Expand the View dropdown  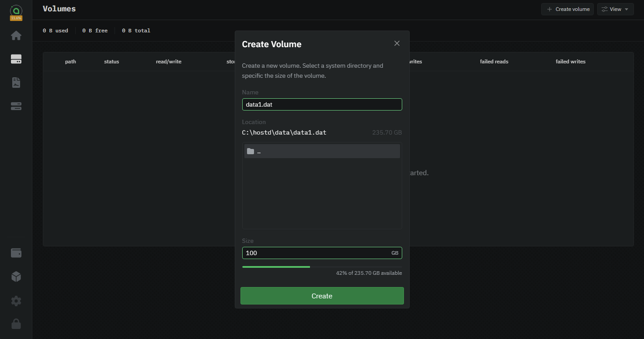tap(615, 9)
